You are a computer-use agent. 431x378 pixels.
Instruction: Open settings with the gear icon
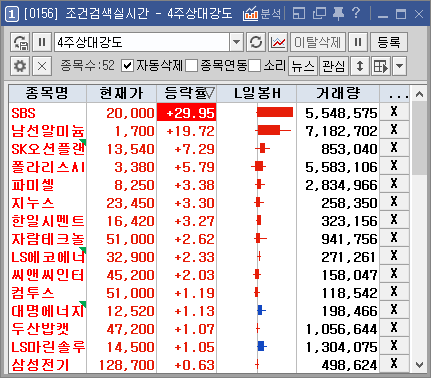(20, 66)
